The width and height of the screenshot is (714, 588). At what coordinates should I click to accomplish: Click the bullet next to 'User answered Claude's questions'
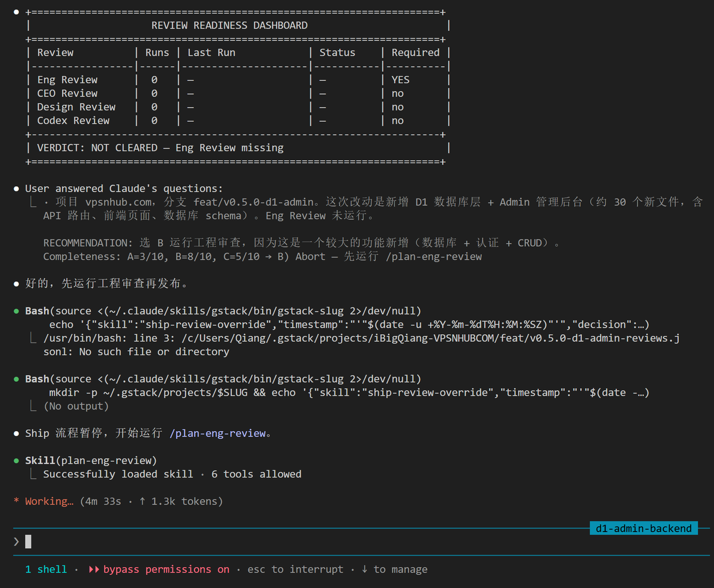coord(17,188)
